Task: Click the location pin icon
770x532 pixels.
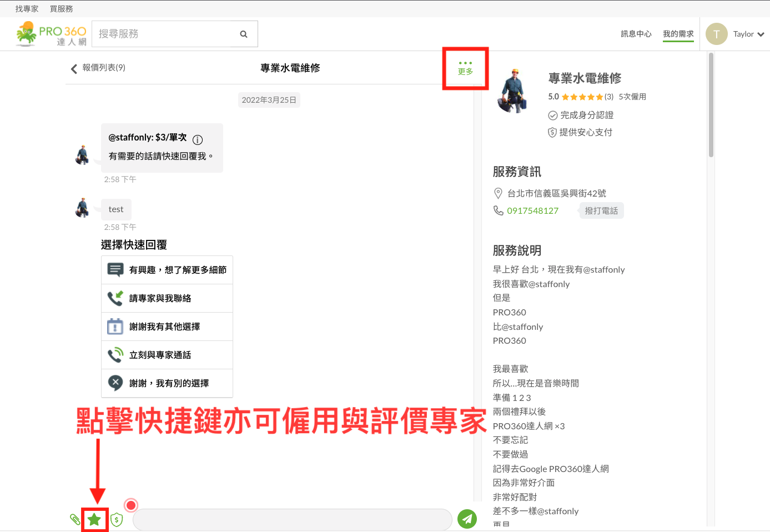Action: (x=498, y=193)
